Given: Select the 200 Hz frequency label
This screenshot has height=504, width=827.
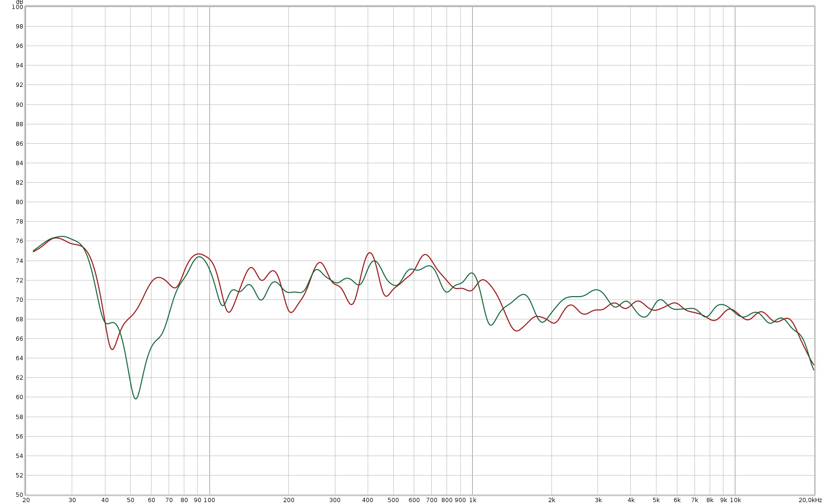Looking at the screenshot, I should (289, 500).
